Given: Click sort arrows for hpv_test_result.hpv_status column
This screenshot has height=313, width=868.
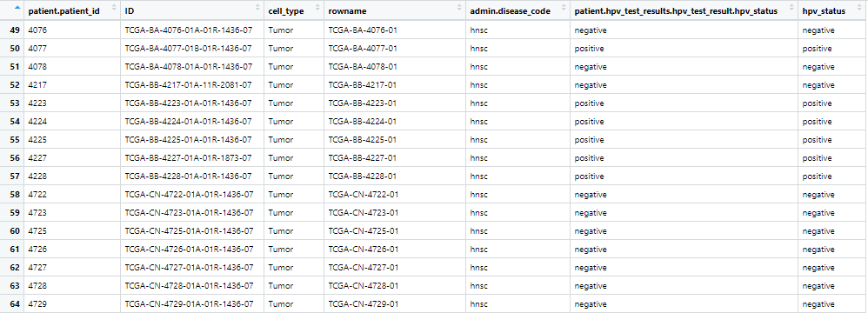Looking at the screenshot, I should [x=791, y=9].
